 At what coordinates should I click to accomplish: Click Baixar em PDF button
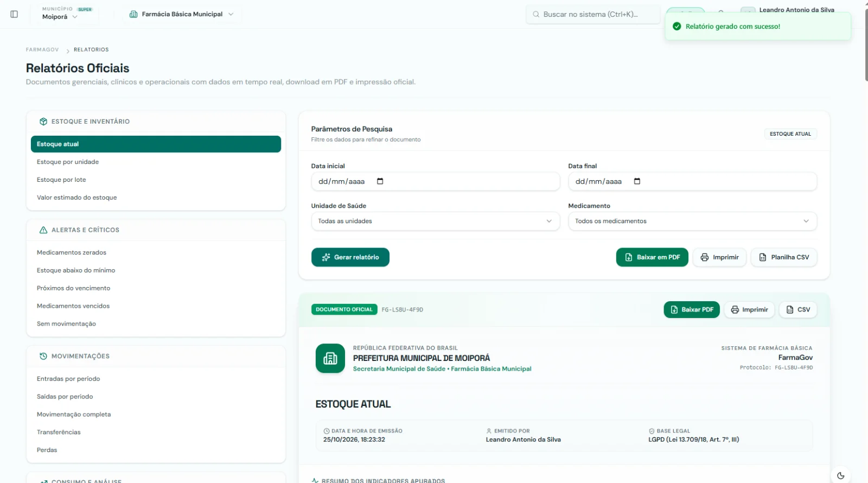[652, 257]
